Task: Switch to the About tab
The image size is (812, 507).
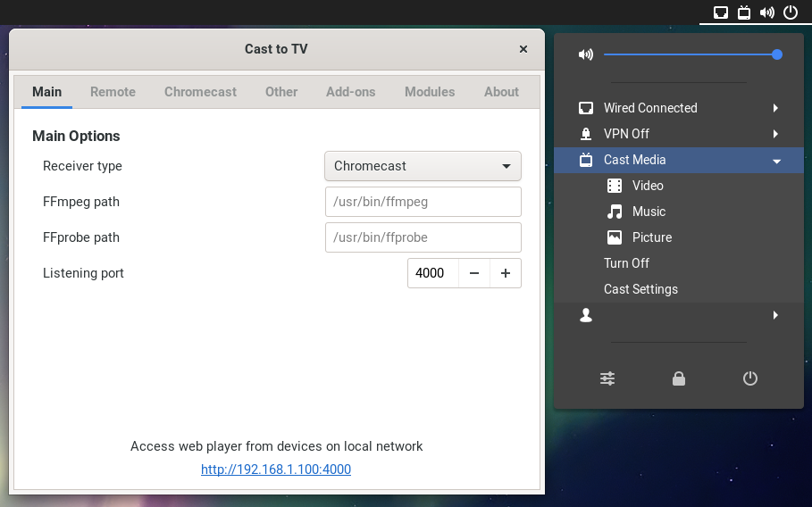Action: click(501, 92)
